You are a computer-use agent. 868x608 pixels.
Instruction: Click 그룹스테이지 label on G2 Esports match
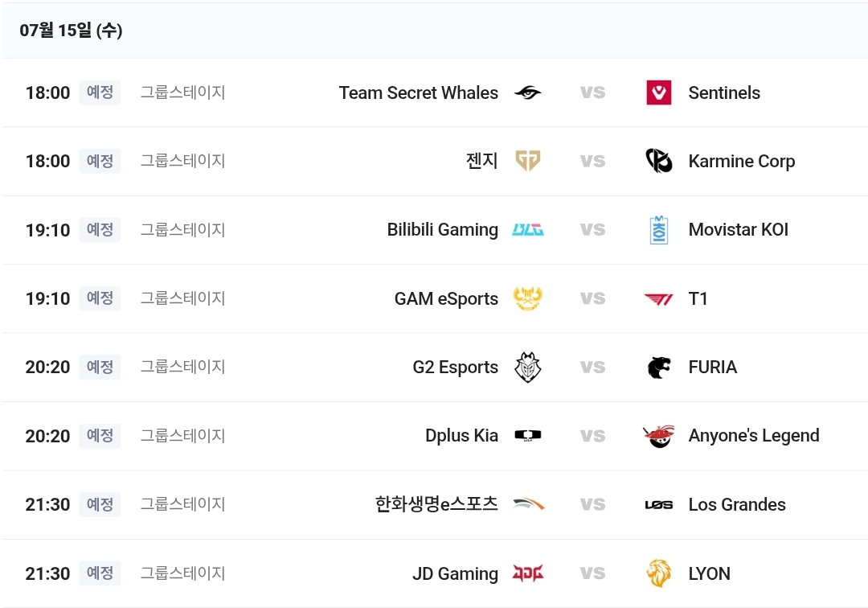click(x=182, y=367)
